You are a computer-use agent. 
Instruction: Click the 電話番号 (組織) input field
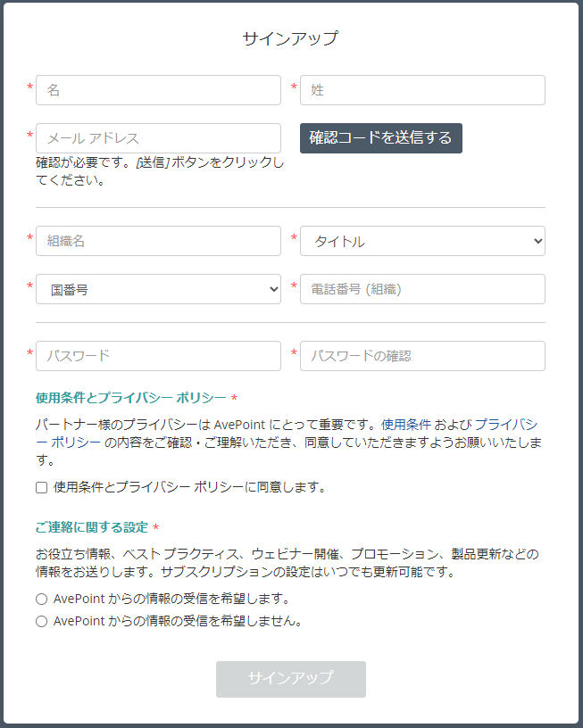point(422,289)
